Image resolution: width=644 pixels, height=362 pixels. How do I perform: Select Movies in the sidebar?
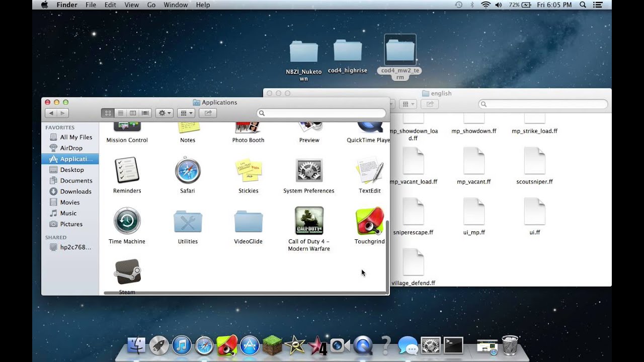pyautogui.click(x=70, y=202)
